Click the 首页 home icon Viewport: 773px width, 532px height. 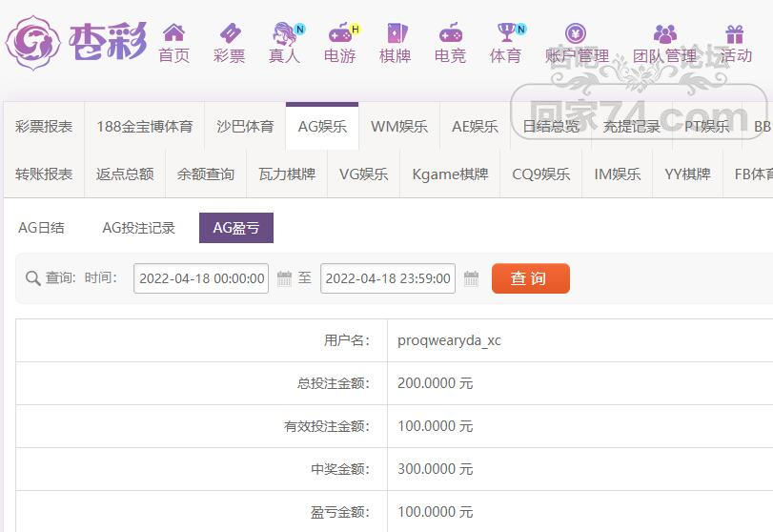coord(173,33)
